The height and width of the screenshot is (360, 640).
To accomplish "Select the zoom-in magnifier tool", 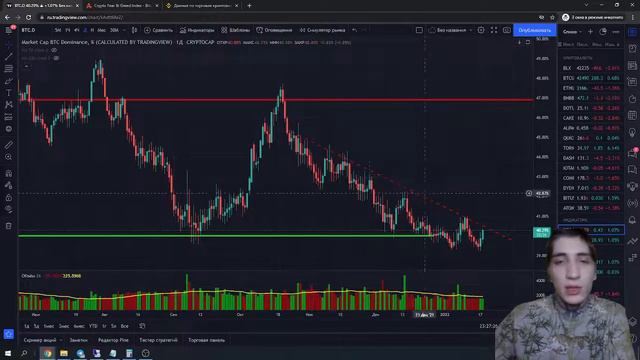I will [9, 157].
